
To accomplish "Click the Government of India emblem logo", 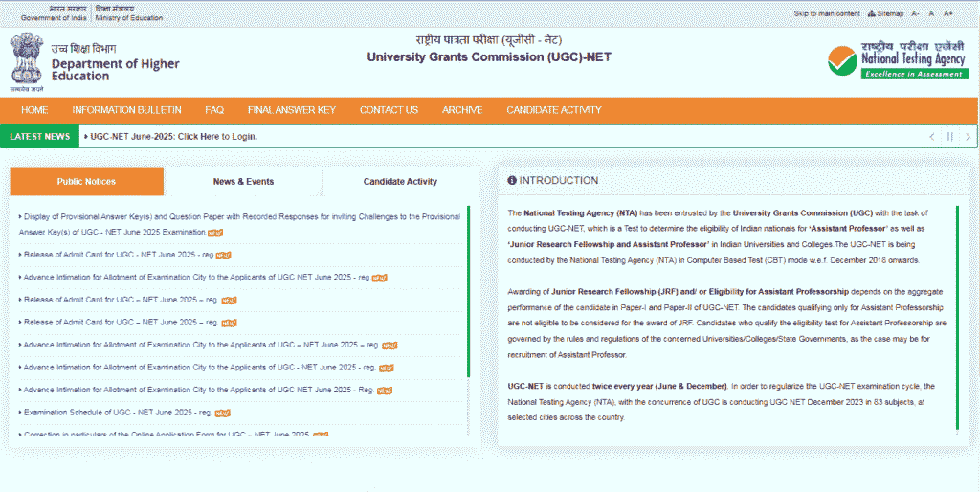I will pyautogui.click(x=26, y=62).
